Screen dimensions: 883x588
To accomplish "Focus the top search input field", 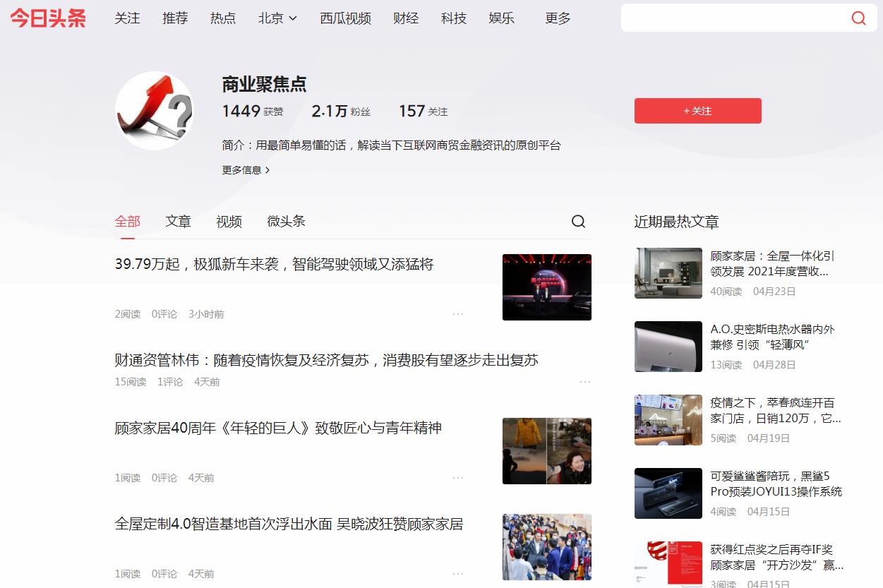I will (734, 18).
